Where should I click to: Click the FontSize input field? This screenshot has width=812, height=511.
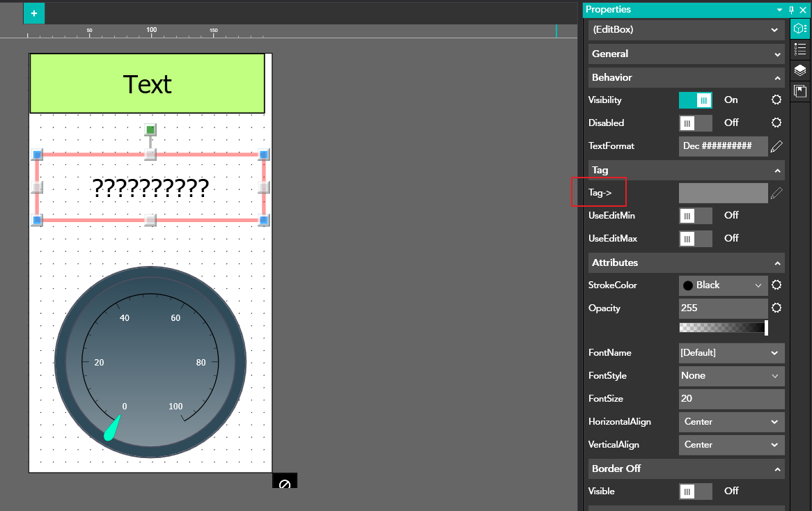[731, 399]
